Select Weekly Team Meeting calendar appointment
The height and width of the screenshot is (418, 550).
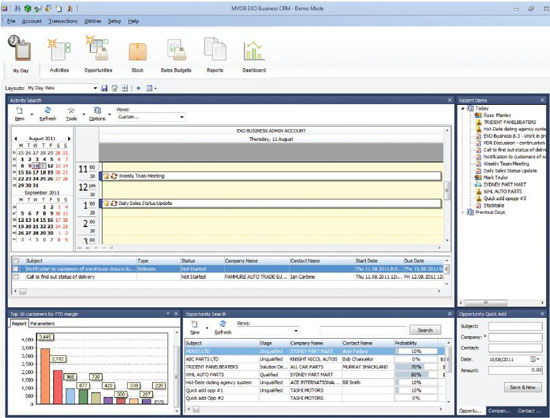(270, 176)
